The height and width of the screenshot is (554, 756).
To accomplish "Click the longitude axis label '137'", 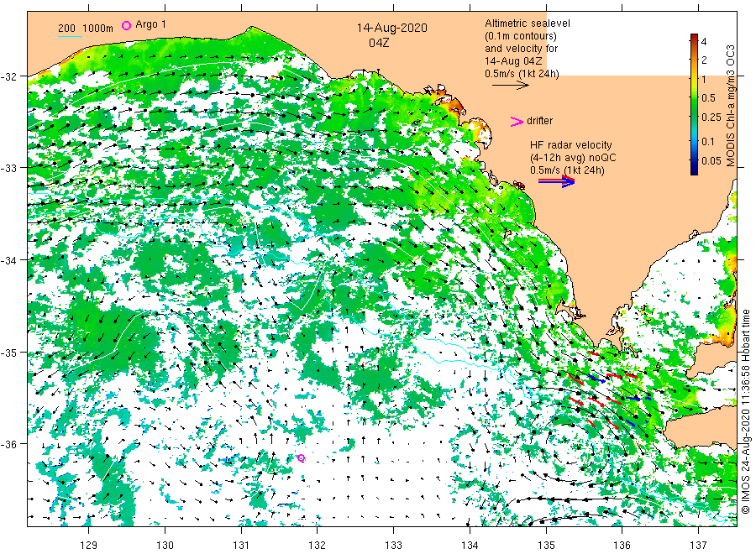I will (x=699, y=546).
